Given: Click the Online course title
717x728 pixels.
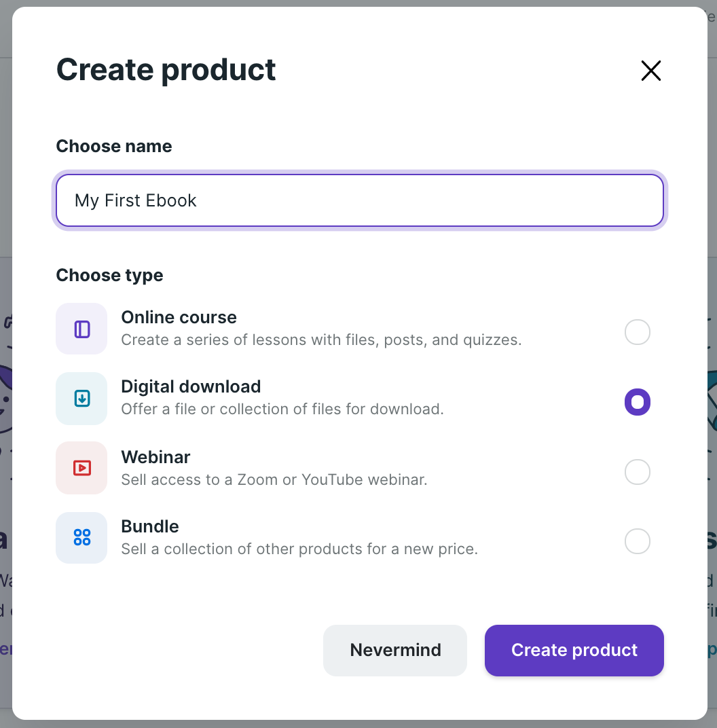Looking at the screenshot, I should click(179, 317).
